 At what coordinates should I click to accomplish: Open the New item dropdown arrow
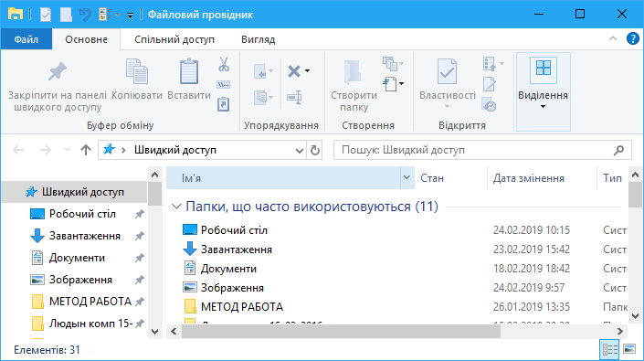pos(401,84)
